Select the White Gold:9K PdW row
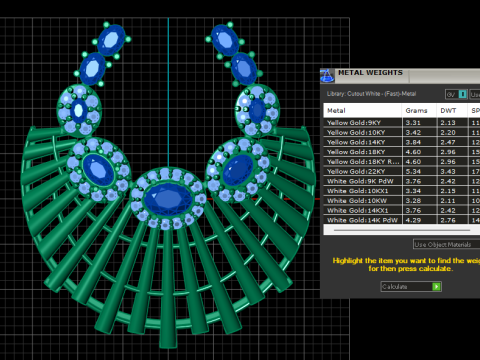The width and height of the screenshot is (480, 360). (x=402, y=181)
